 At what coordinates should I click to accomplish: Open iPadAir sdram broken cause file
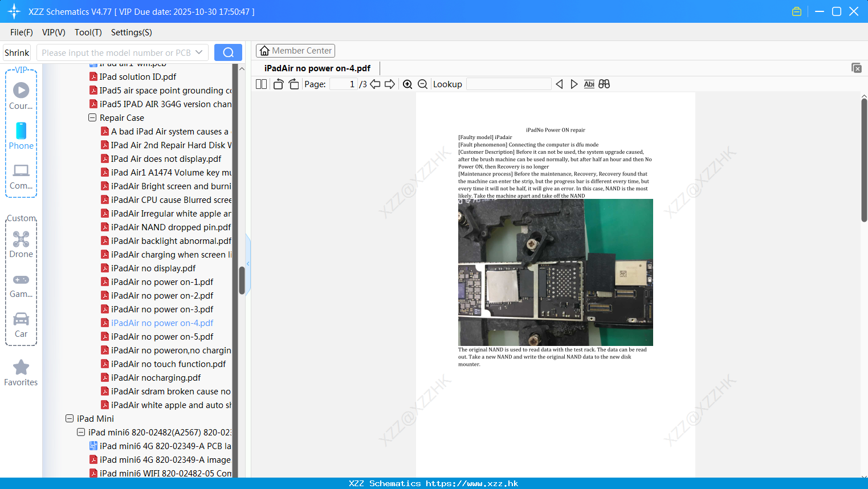pos(166,392)
